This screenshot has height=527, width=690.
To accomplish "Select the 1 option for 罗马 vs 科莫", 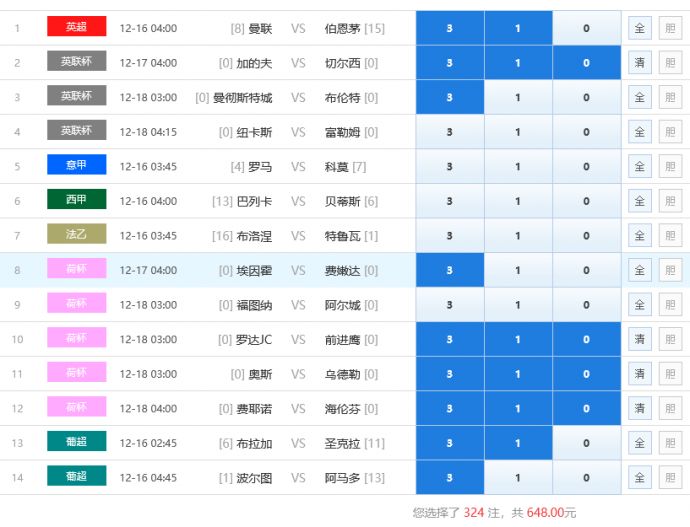I will click(517, 166).
